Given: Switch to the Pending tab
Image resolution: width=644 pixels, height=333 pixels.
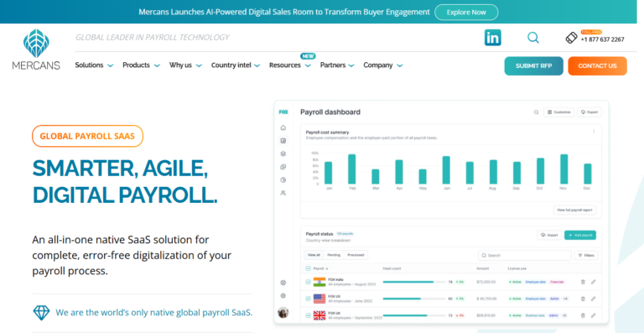Looking at the screenshot, I should pyautogui.click(x=334, y=255).
